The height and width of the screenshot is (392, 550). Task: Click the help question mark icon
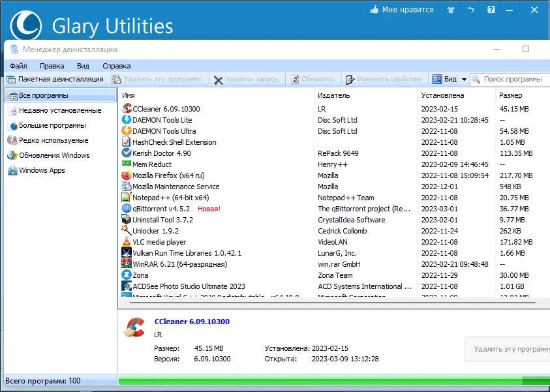point(491,10)
